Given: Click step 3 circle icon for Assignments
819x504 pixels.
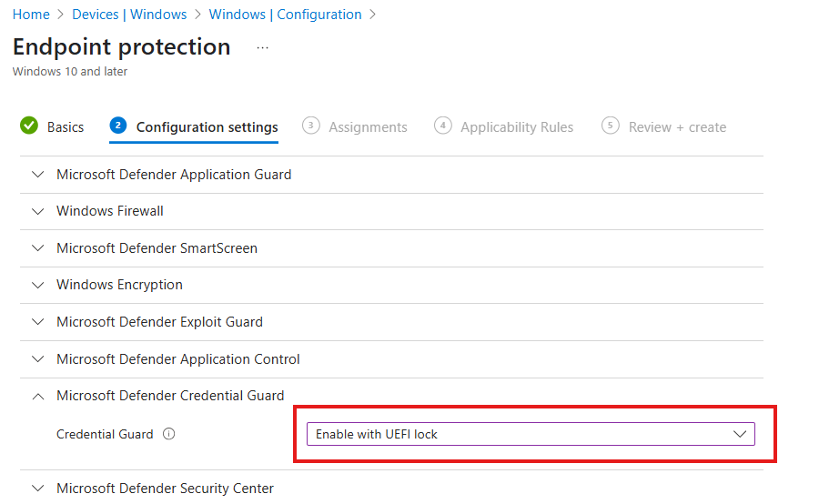Looking at the screenshot, I should click(x=311, y=126).
